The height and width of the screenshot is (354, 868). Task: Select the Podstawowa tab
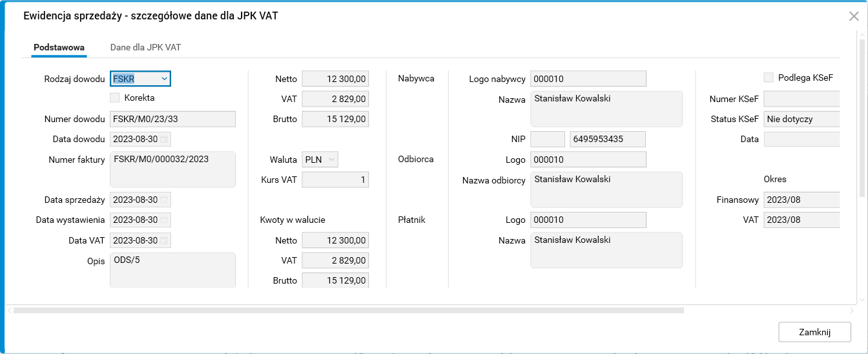59,47
